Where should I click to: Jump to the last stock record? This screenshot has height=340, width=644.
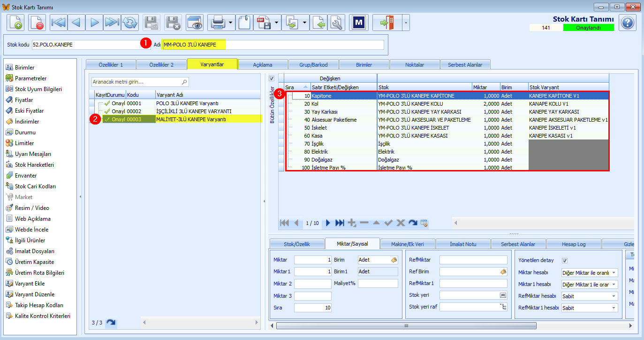pyautogui.click(x=112, y=22)
